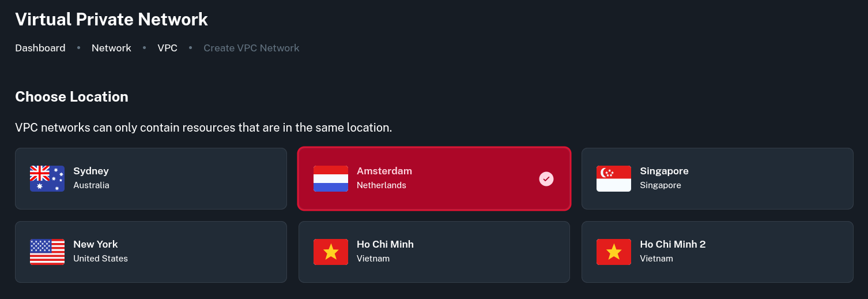
Task: Click the Netherlands flag icon
Action: pos(331,178)
